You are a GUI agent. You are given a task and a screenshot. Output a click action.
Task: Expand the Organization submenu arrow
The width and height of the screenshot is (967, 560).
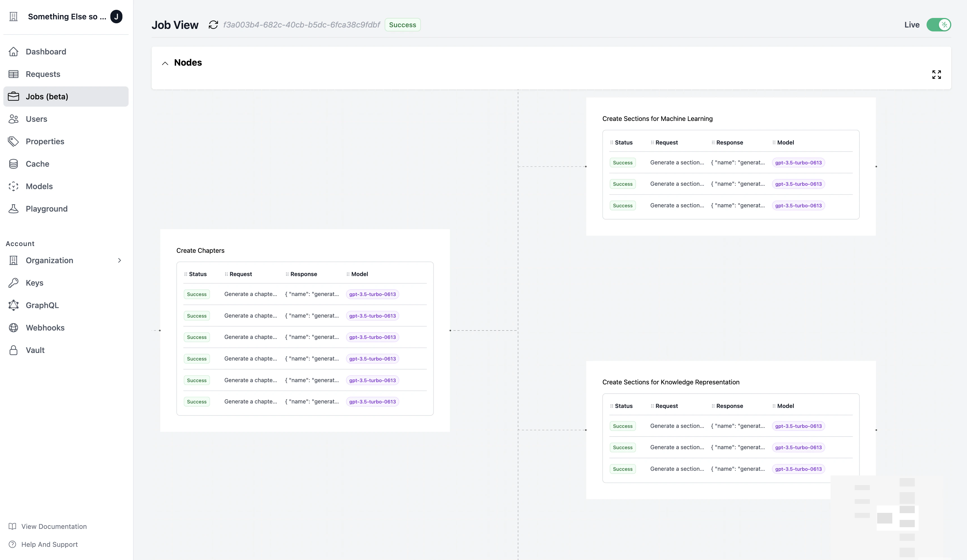pos(119,260)
